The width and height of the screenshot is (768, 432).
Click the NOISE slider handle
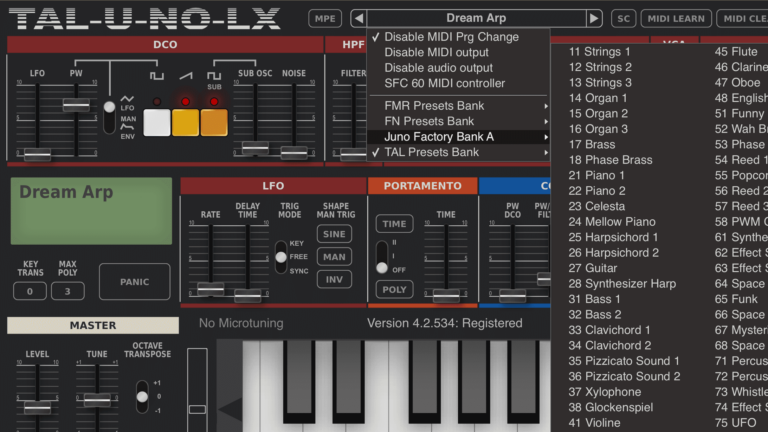[x=294, y=152]
